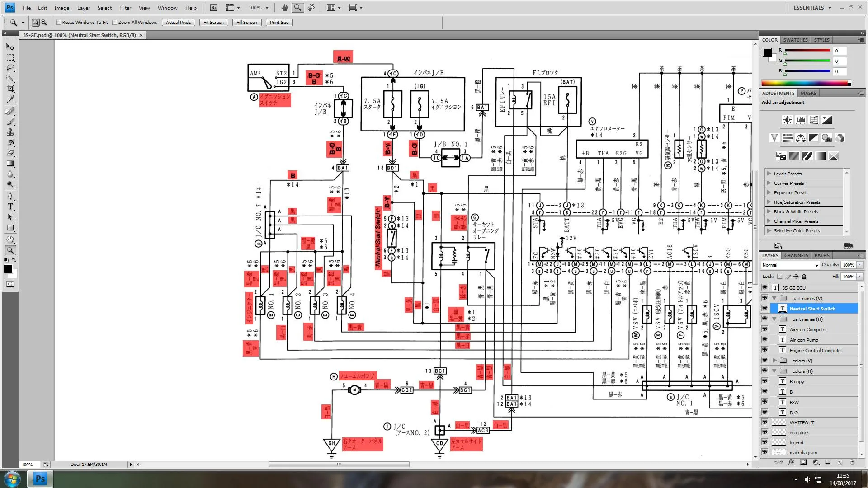The height and width of the screenshot is (488, 868).
Task: Select the Eyedropper tool
Action: click(10, 99)
